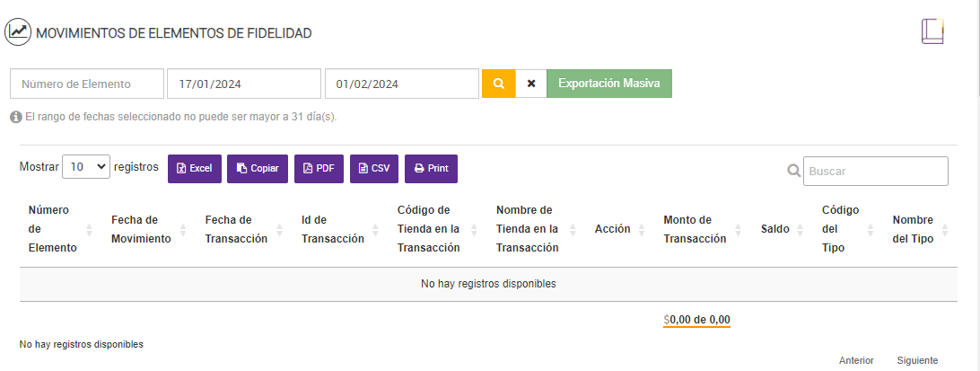Focus the Número de Elemento input
Screen dimensions: 980x371
tap(87, 84)
